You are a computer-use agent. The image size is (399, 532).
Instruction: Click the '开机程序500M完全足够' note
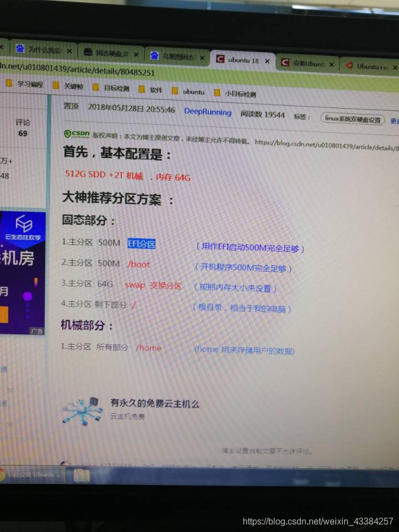[243, 268]
